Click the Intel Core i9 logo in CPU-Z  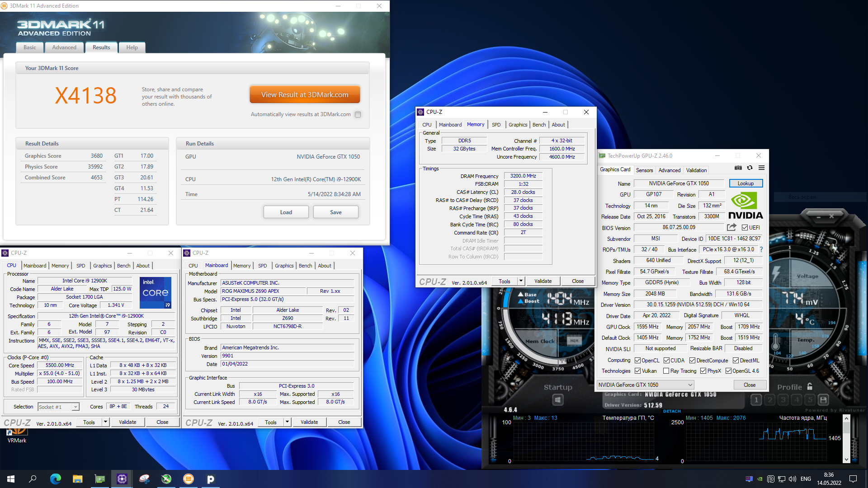point(156,293)
